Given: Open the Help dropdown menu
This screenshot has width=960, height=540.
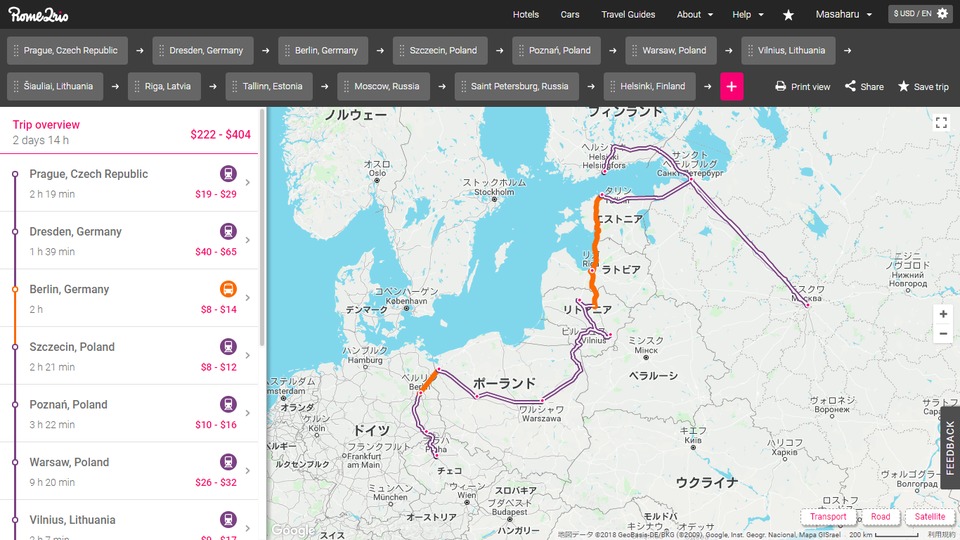Looking at the screenshot, I should tap(748, 14).
